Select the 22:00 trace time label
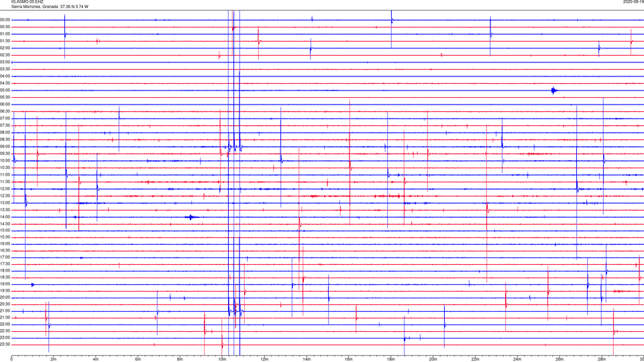The height and width of the screenshot is (362, 644). pyautogui.click(x=5, y=324)
